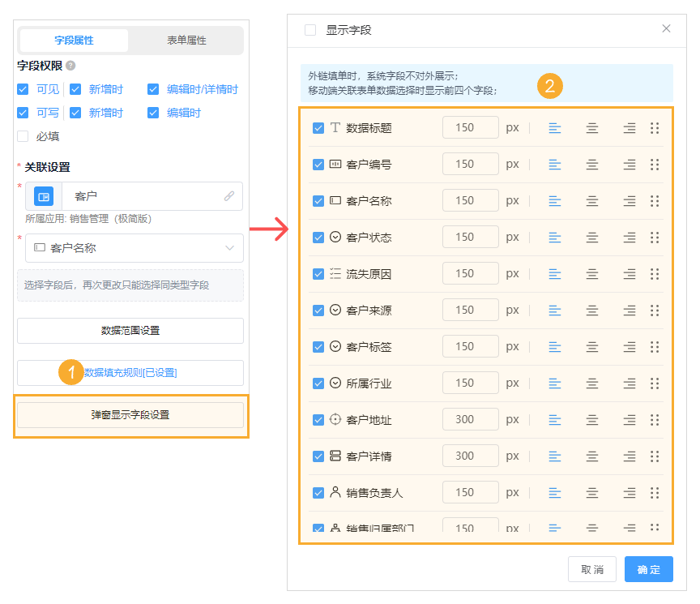
Task: Click the pencil icon next to 客户 field
Action: pyautogui.click(x=229, y=195)
